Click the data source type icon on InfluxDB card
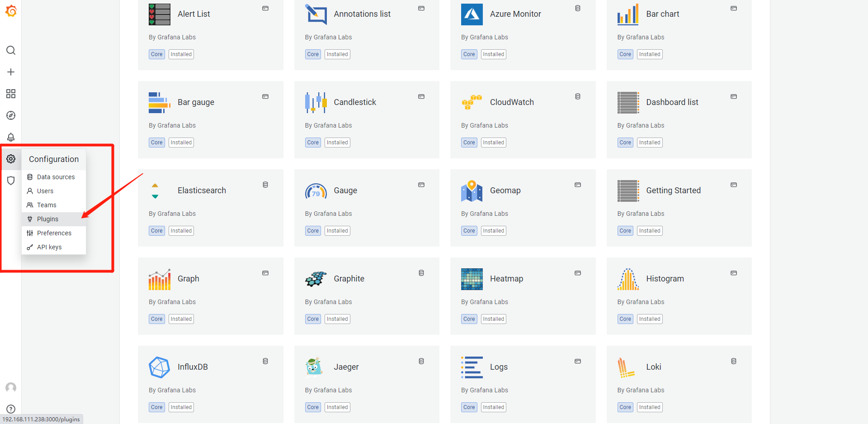Image resolution: width=868 pixels, height=424 pixels. pyautogui.click(x=265, y=361)
